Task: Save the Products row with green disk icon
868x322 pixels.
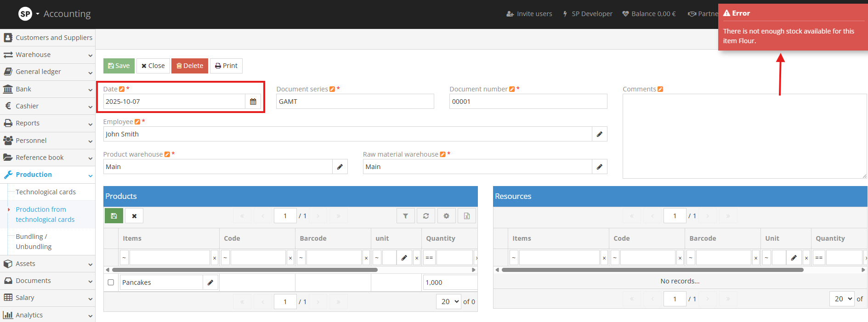Action: pos(114,216)
